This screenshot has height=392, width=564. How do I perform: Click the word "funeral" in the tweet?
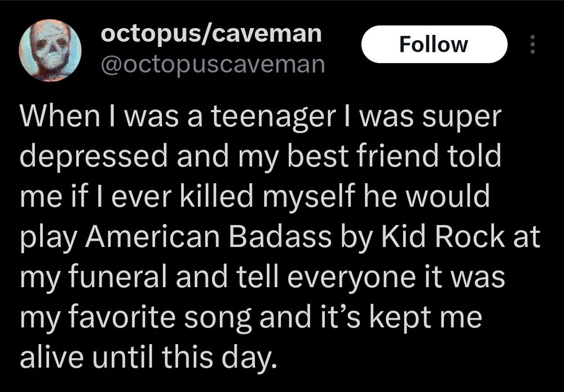point(117,277)
